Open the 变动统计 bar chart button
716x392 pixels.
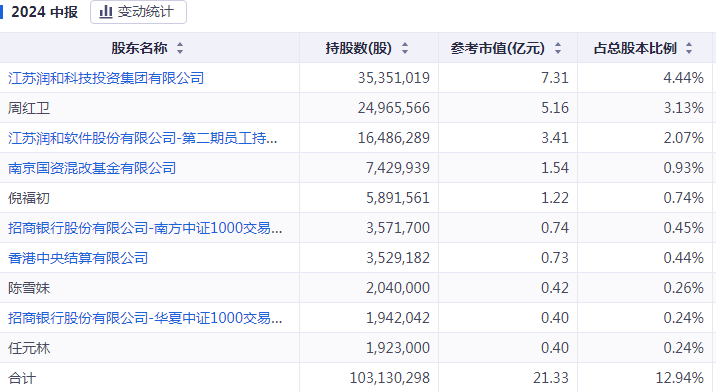coord(138,11)
